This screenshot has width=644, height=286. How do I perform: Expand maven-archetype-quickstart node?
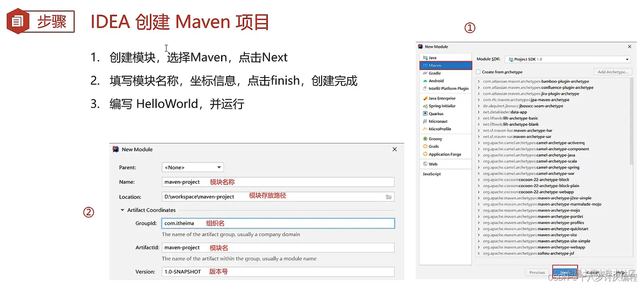tap(479, 229)
